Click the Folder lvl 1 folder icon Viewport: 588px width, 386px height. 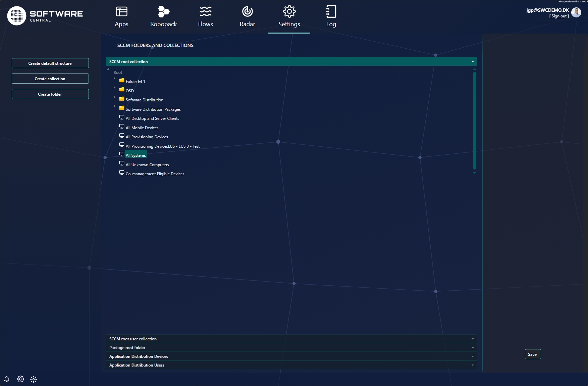tap(122, 81)
